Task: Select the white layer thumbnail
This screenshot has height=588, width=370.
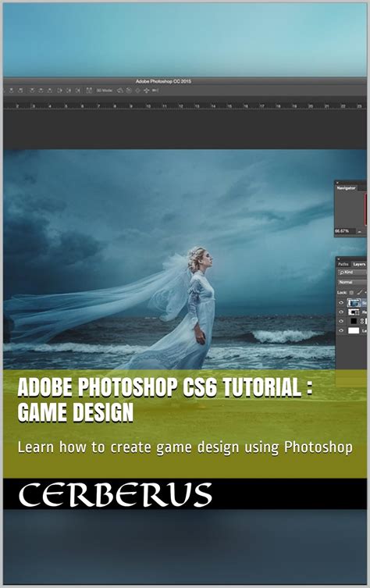Action: pos(354,330)
